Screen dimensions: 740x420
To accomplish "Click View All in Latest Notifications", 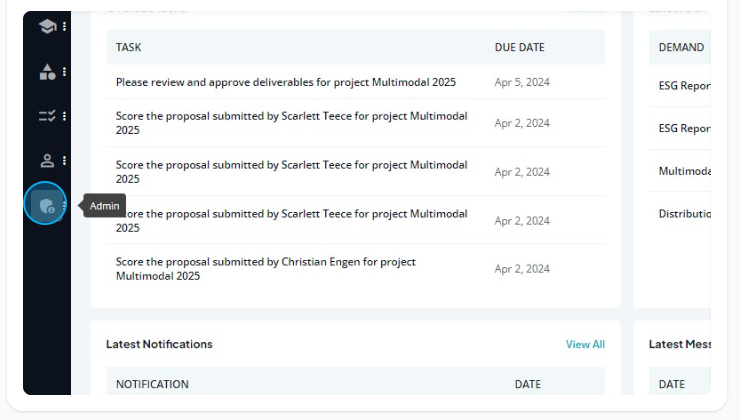I will click(585, 344).
